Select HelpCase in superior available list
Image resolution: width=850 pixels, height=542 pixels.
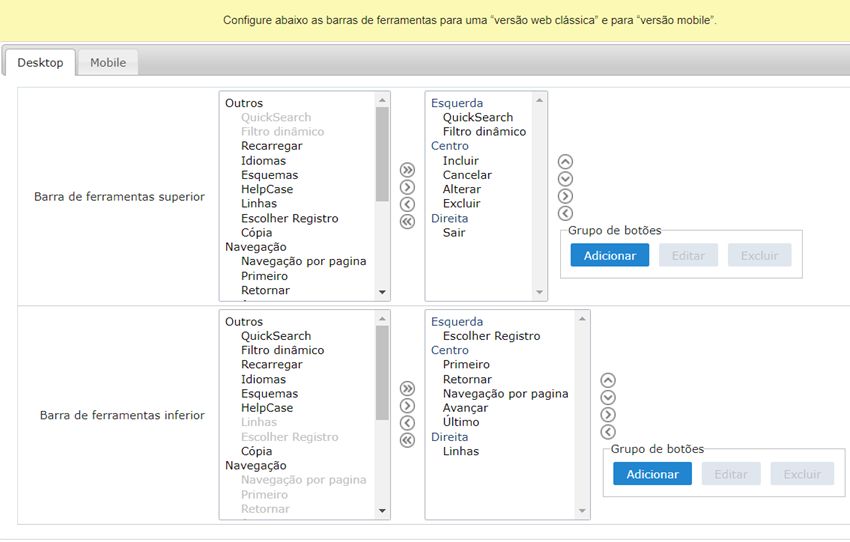click(267, 189)
